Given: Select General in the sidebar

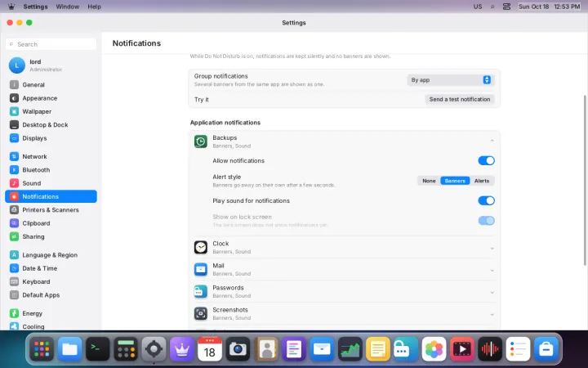Looking at the screenshot, I should click(51, 85).
